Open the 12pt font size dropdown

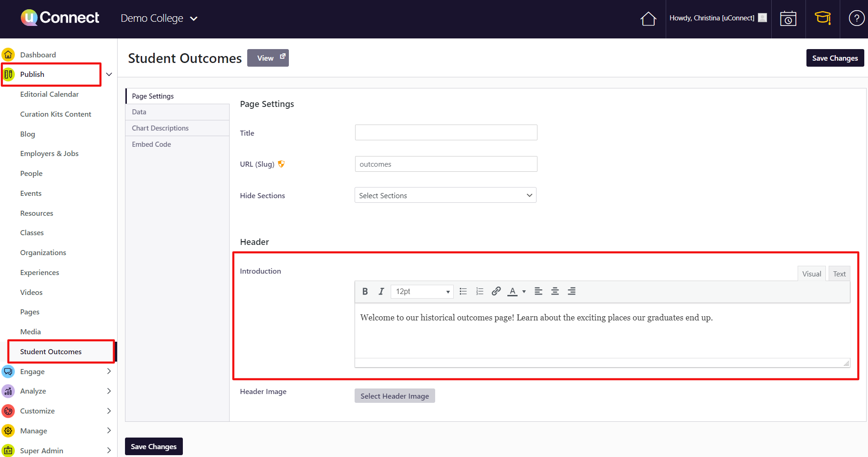point(422,291)
